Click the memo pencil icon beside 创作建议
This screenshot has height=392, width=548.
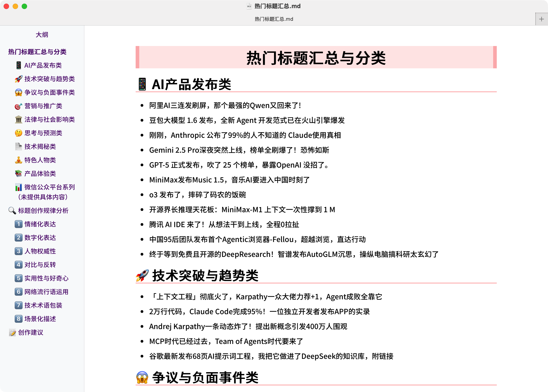coord(12,332)
